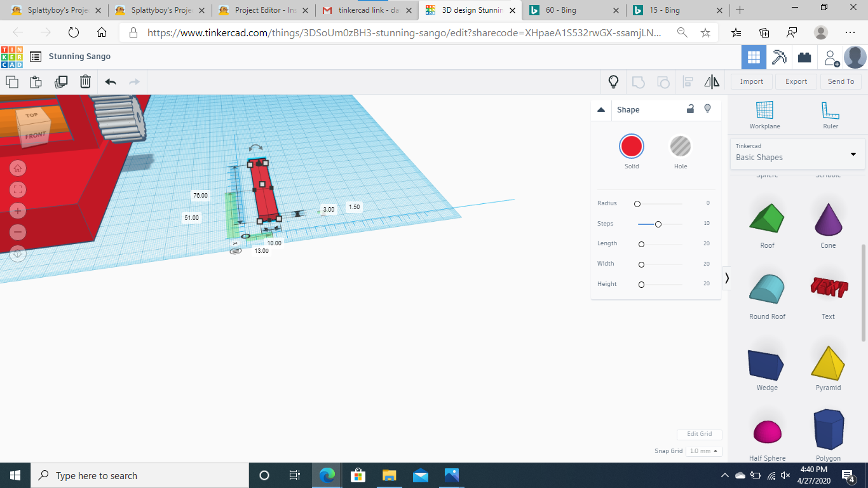Rename the Stunning Sango design title

pyautogui.click(x=80, y=57)
